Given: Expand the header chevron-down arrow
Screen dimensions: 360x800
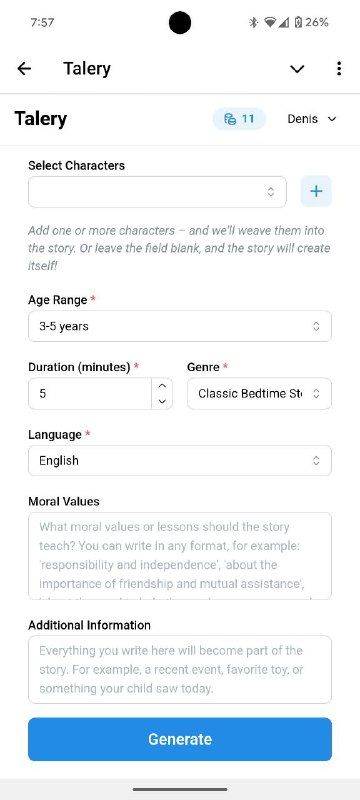Looking at the screenshot, I should pos(297,69).
